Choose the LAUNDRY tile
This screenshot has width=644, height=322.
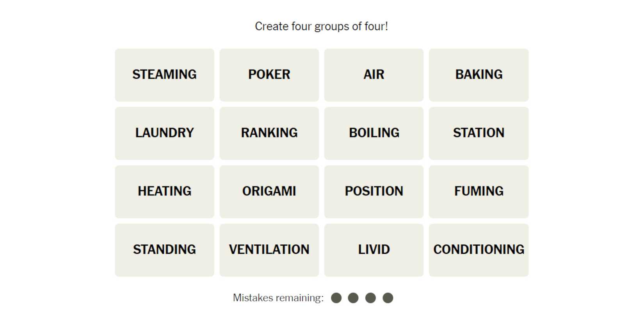coord(164,133)
